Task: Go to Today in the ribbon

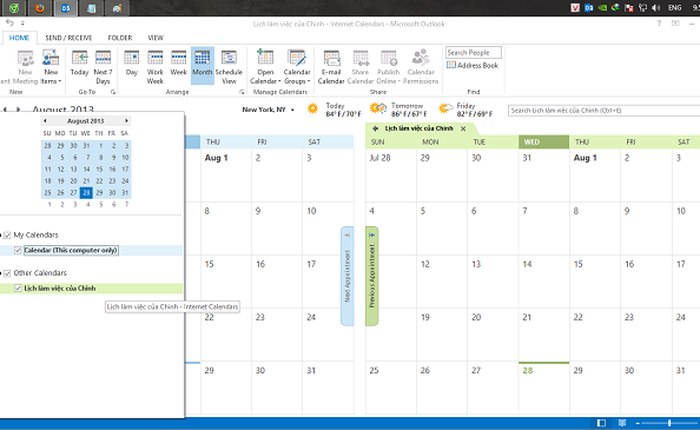Action: coord(79,63)
